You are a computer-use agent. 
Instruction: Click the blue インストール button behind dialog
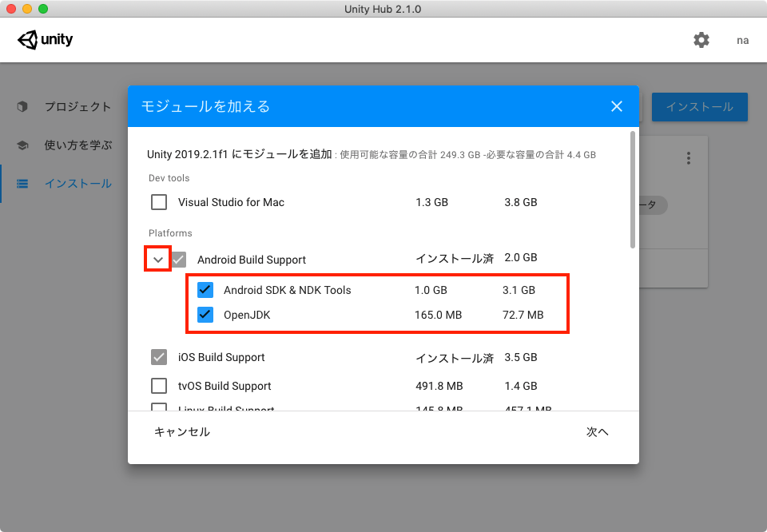tap(700, 106)
